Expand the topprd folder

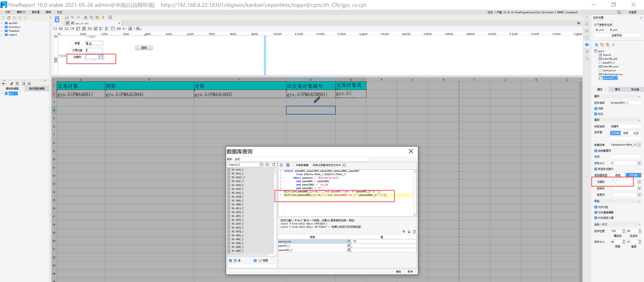tap(2, 35)
